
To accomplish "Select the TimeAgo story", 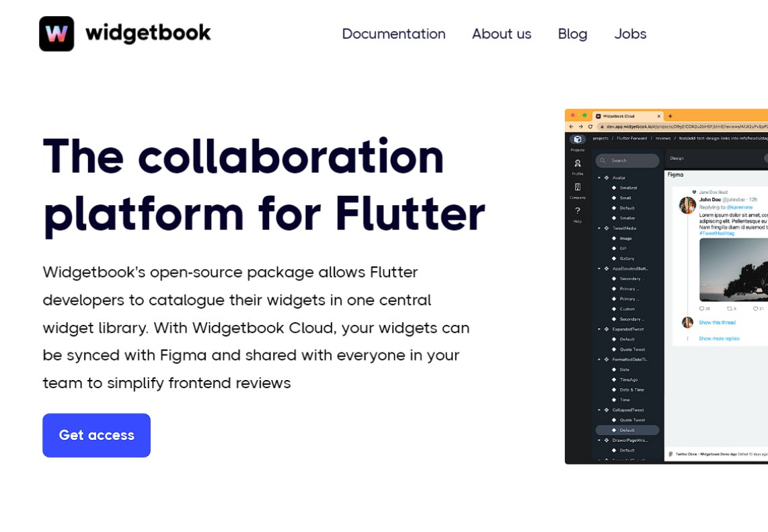I will 629,379.
